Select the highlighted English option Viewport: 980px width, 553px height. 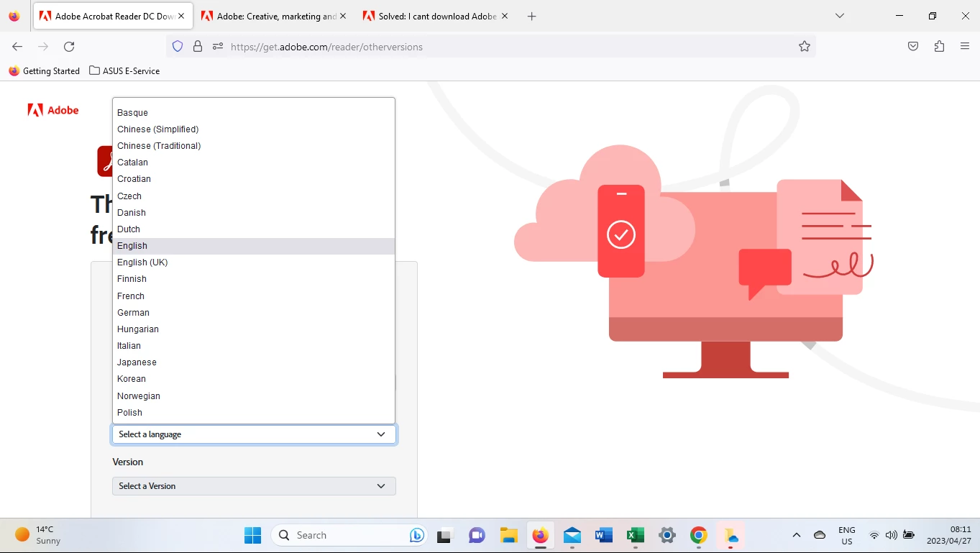pyautogui.click(x=254, y=246)
